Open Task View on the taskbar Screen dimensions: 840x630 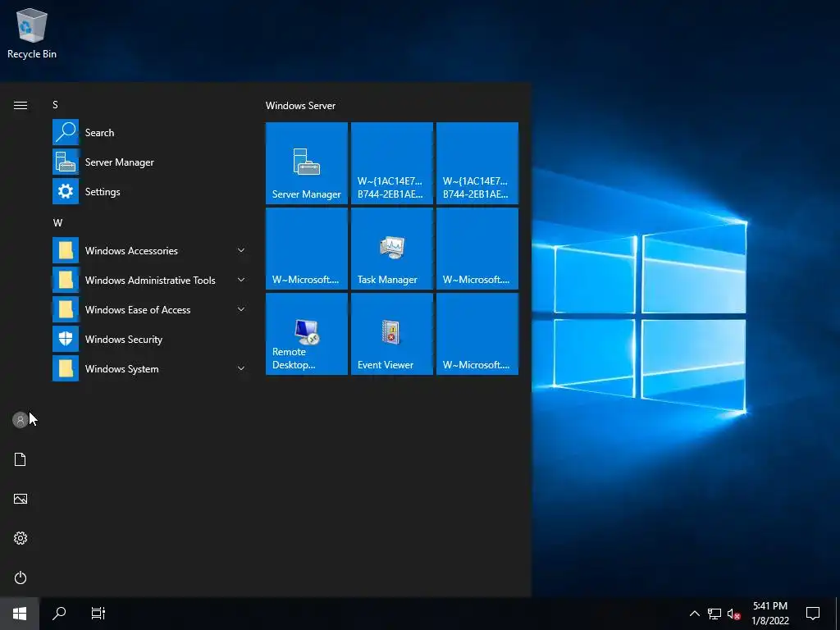point(98,614)
